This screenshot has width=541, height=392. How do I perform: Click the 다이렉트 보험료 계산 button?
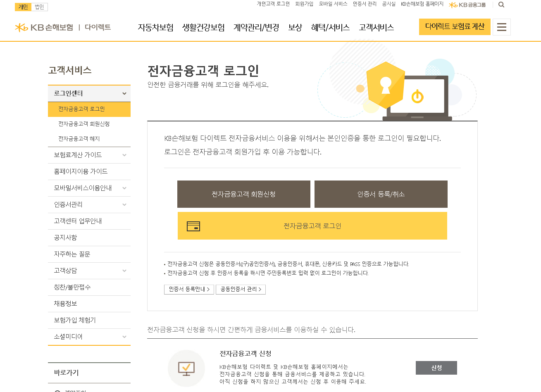455,27
